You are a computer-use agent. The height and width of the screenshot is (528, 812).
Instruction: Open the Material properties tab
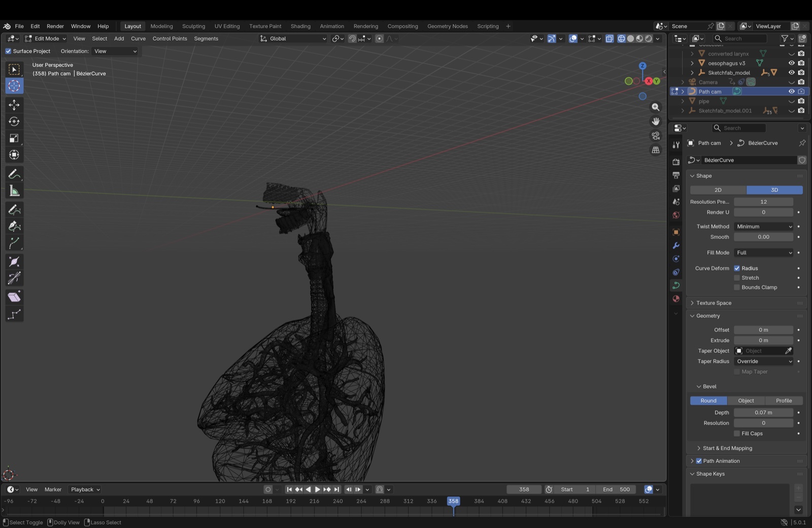[x=676, y=299]
